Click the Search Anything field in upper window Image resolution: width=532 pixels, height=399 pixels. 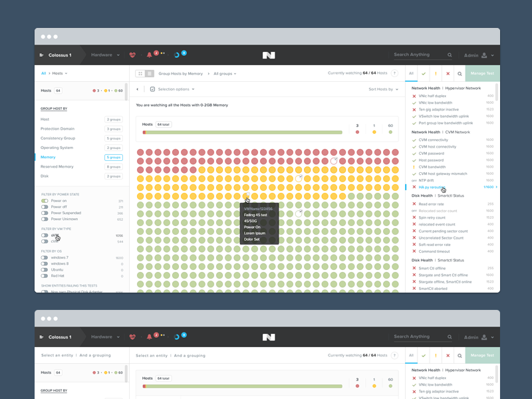pyautogui.click(x=420, y=55)
